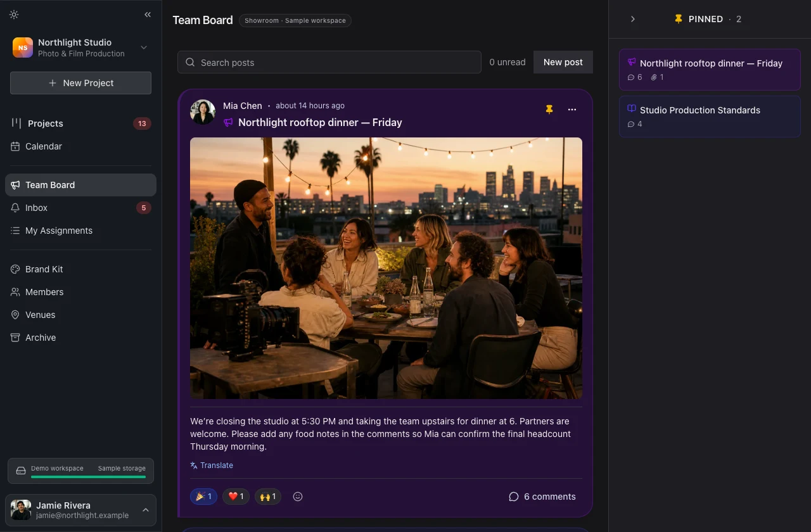Click the storage drive icon
This screenshot has height=532, width=811.
coord(21,471)
